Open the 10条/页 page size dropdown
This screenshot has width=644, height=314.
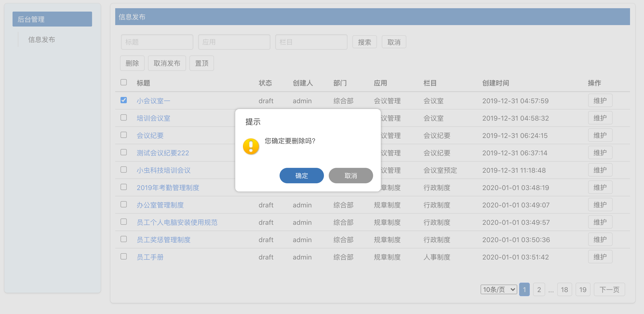pyautogui.click(x=498, y=289)
